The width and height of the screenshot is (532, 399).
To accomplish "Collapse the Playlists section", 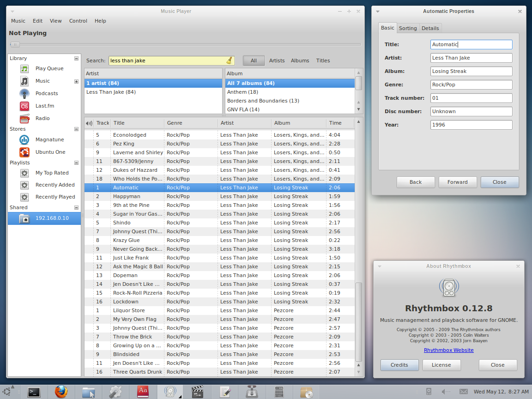I will pos(76,163).
